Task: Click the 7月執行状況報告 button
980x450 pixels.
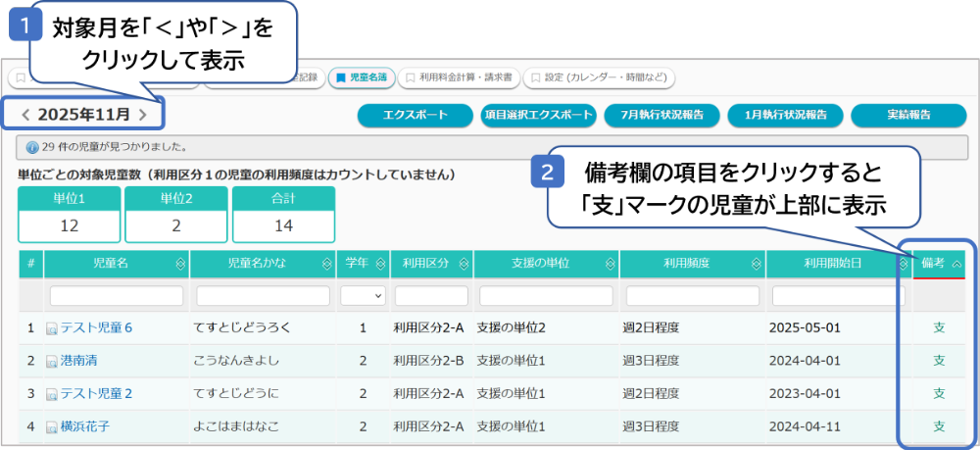Action: coord(662,115)
